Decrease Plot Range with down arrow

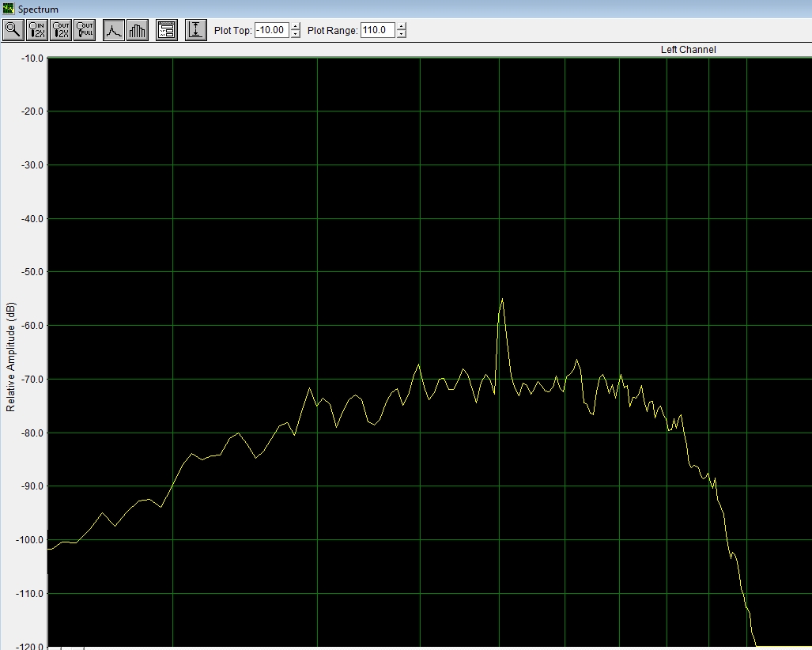(x=402, y=35)
